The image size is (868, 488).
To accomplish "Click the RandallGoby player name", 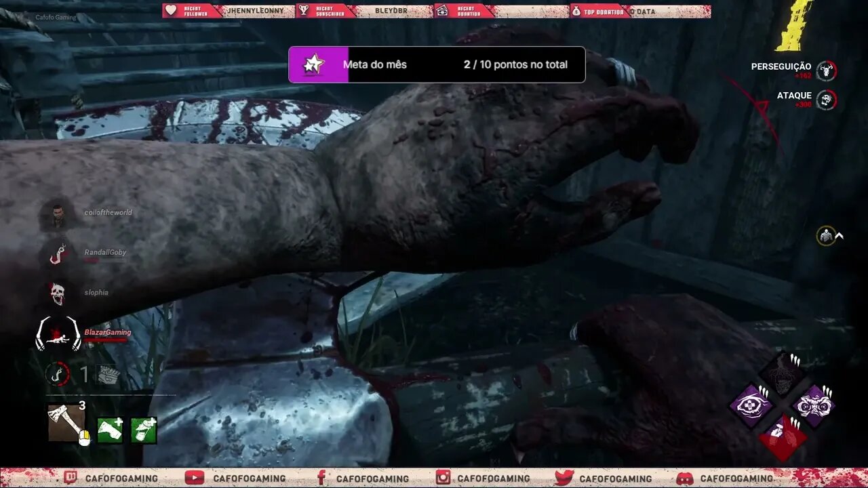I will [x=105, y=252].
